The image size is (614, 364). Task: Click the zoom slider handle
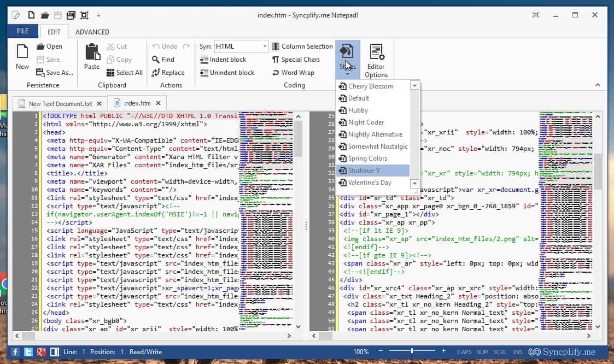(x=412, y=351)
